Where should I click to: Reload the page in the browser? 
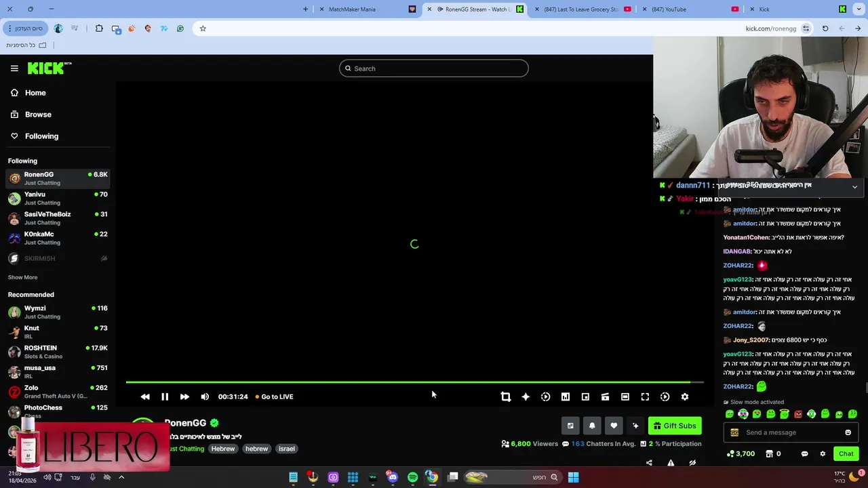tap(825, 28)
